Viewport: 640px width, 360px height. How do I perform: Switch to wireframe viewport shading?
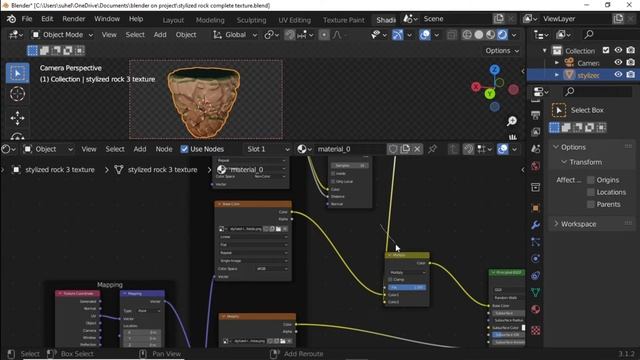click(x=467, y=35)
